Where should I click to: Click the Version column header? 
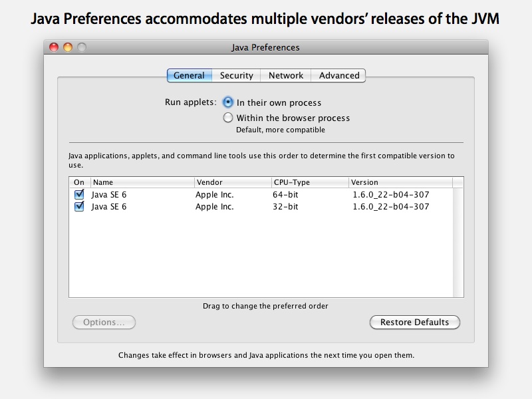click(401, 182)
